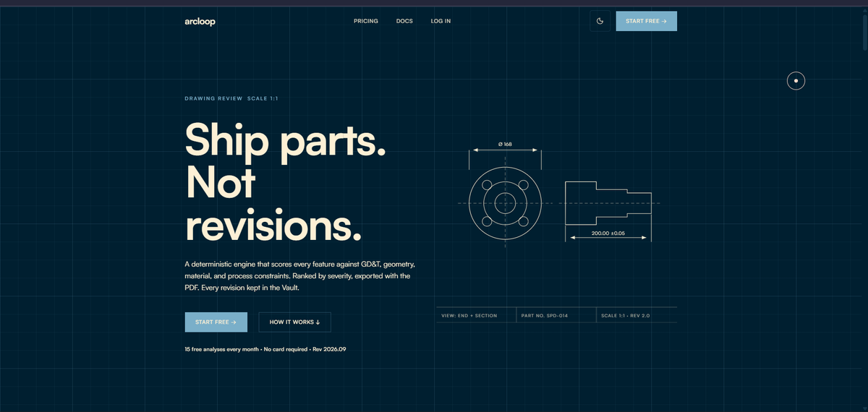
Task: Click the Ø 168 dimension label
Action: point(505,145)
